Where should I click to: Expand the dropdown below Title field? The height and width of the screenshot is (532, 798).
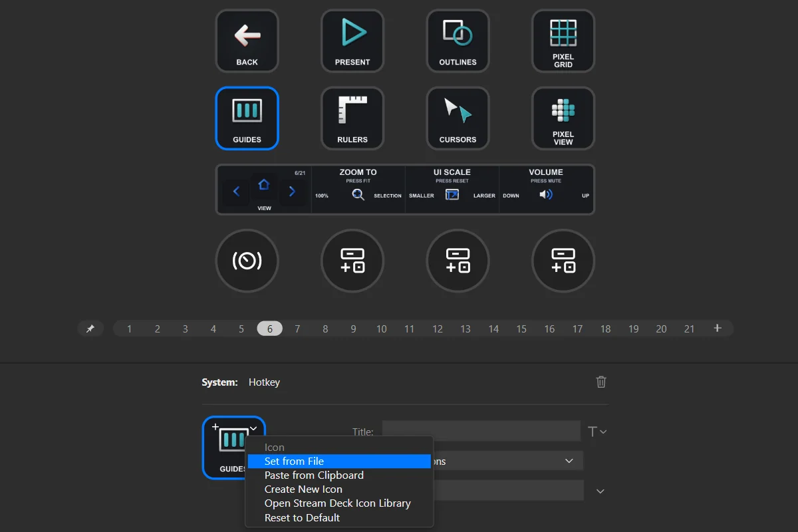tap(569, 461)
